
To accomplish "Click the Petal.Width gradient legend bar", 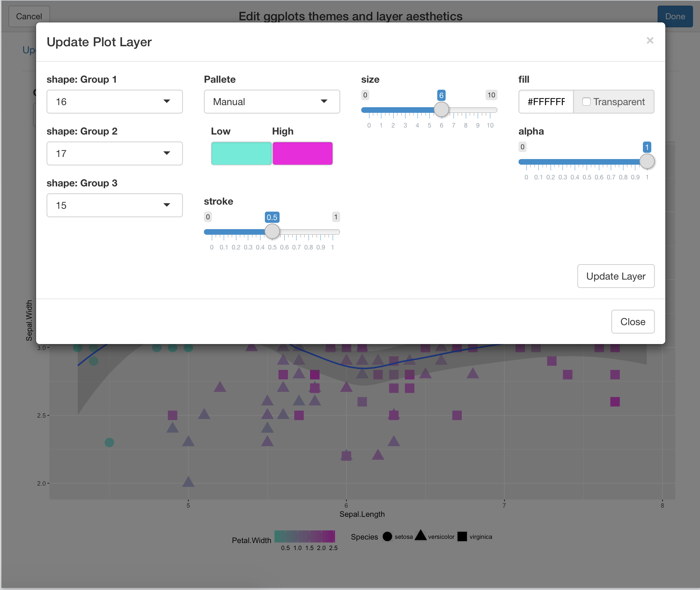I will (x=304, y=536).
